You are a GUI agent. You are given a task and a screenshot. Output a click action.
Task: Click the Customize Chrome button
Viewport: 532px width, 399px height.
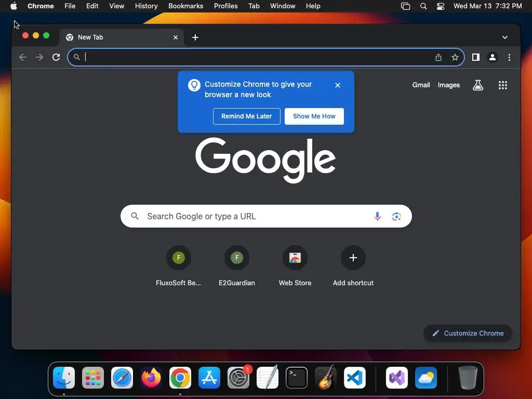point(468,333)
